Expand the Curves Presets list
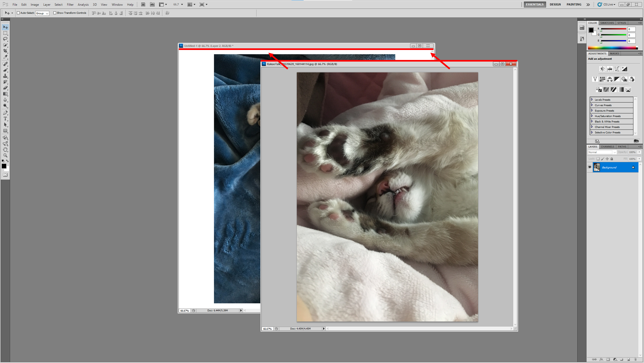The image size is (644, 363). pos(592,105)
